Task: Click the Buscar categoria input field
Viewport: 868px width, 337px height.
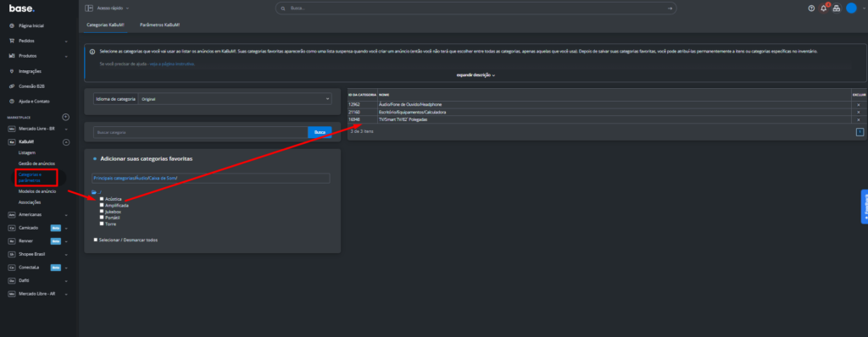Action: point(200,133)
